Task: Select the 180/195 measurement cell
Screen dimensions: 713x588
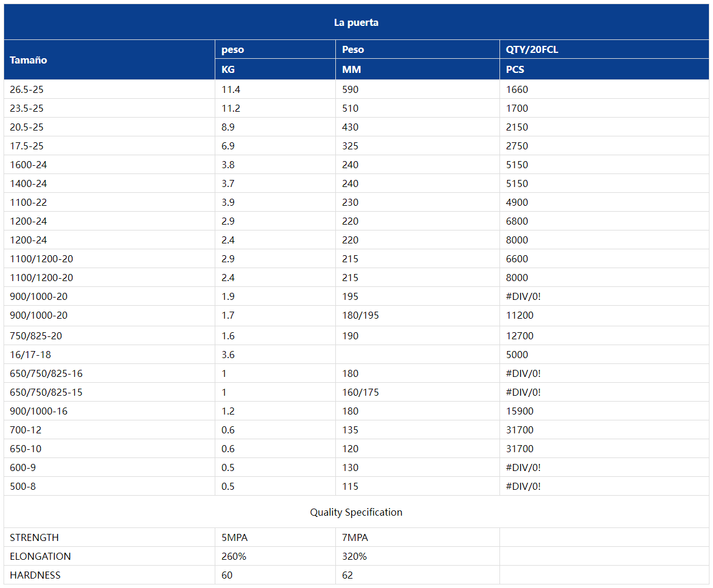Action: (x=361, y=315)
